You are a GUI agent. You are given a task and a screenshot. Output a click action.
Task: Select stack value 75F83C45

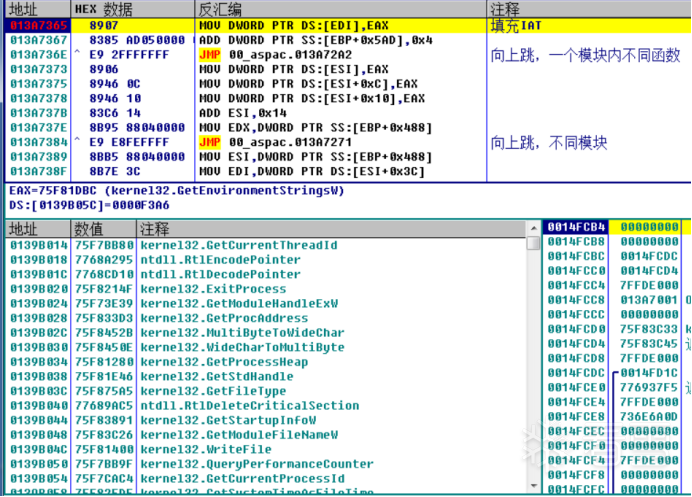(649, 343)
